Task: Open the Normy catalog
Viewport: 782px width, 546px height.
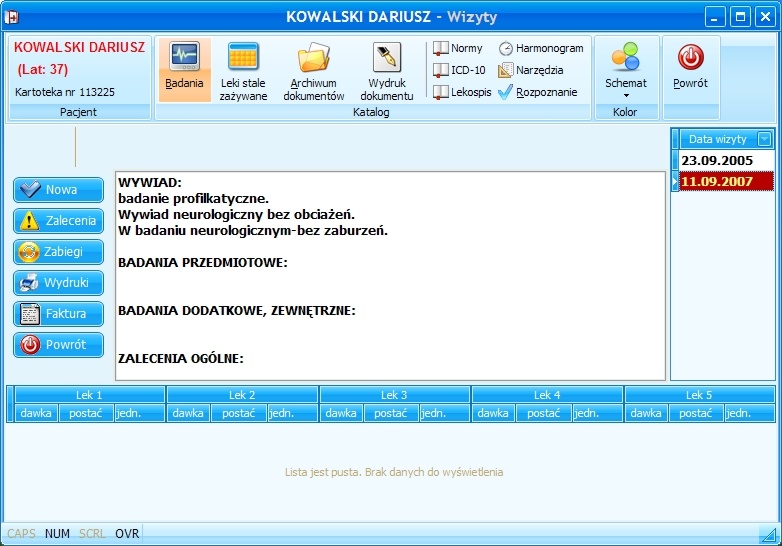Action: (458, 48)
